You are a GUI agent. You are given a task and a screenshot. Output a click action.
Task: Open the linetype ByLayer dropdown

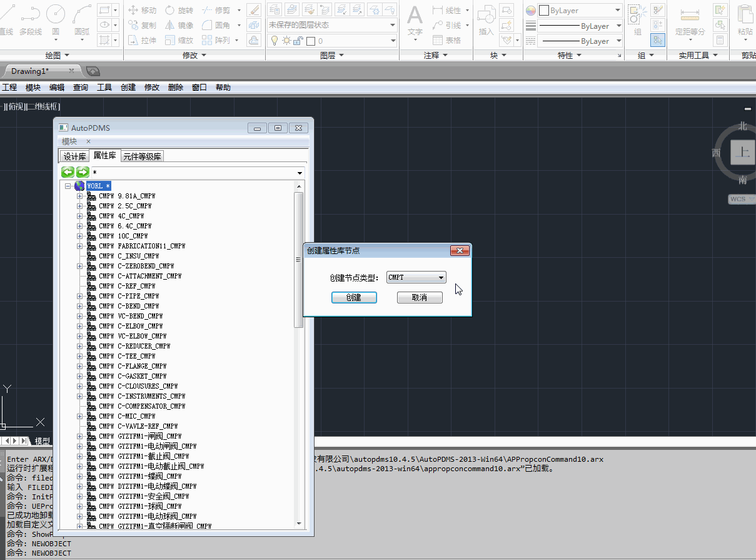[x=580, y=41]
